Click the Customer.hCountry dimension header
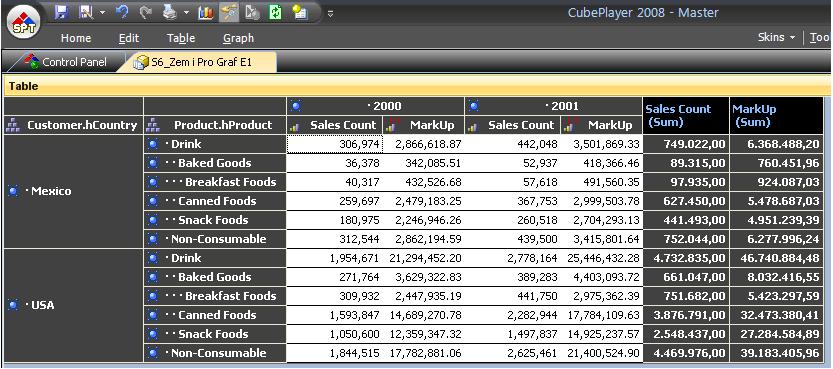The image size is (833, 369). (73, 125)
